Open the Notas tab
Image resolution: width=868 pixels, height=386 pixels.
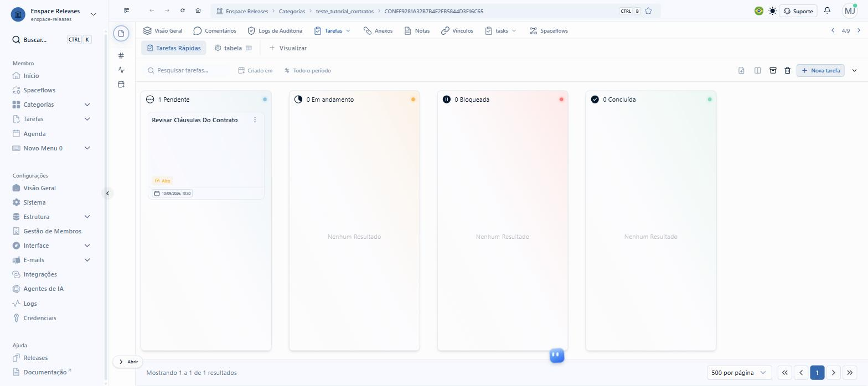tap(417, 30)
